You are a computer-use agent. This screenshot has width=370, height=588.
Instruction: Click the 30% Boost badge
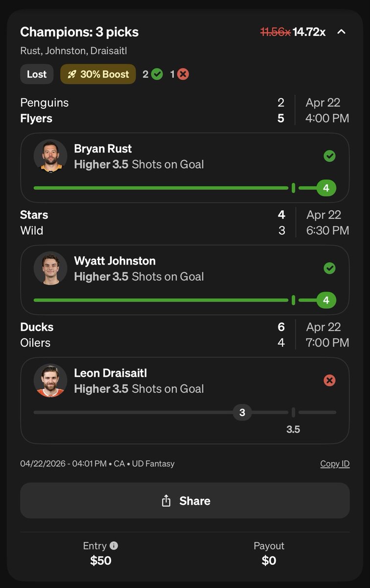98,74
